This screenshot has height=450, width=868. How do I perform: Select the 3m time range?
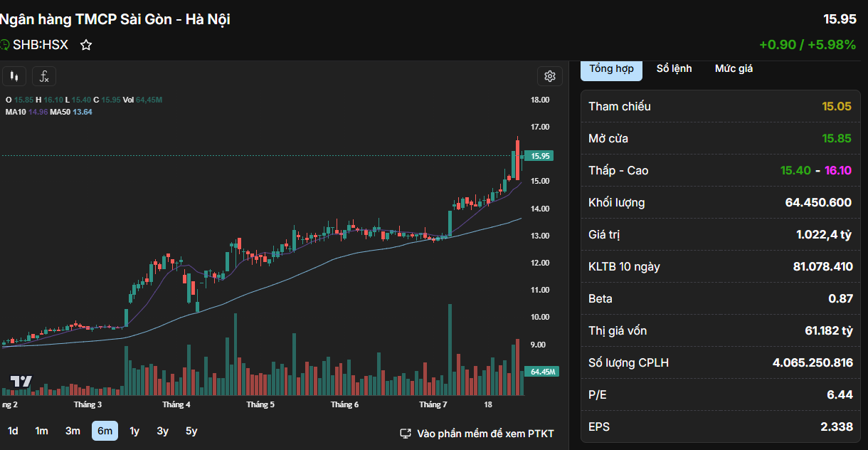coord(73,431)
